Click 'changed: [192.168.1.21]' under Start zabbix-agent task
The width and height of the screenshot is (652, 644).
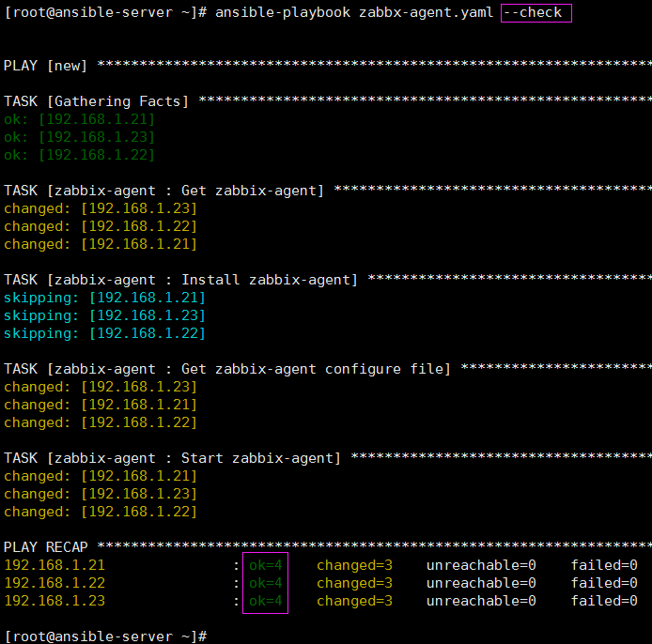[x=101, y=476]
